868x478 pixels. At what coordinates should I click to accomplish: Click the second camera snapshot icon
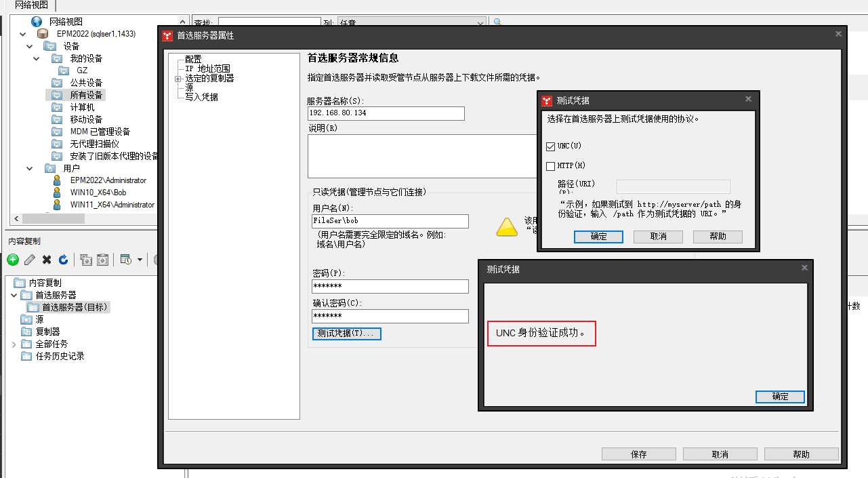[x=102, y=260]
